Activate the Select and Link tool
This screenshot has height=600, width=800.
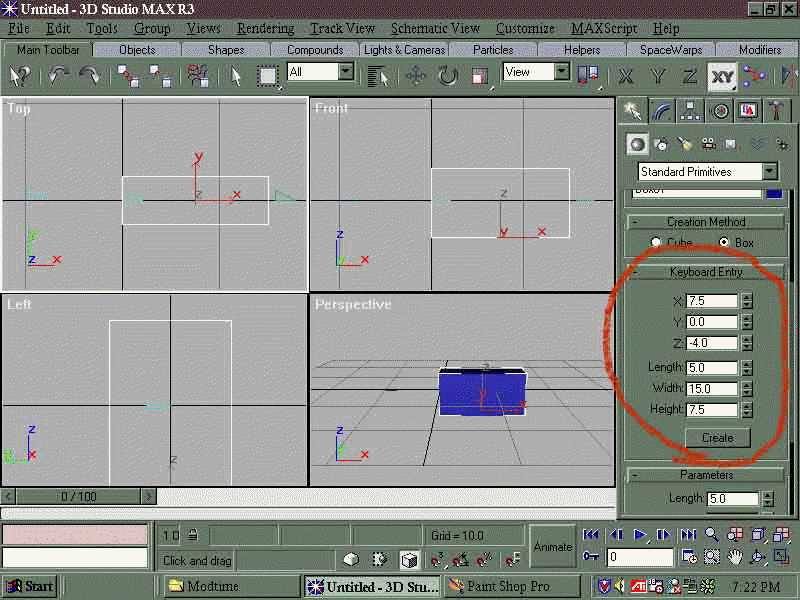pos(129,76)
